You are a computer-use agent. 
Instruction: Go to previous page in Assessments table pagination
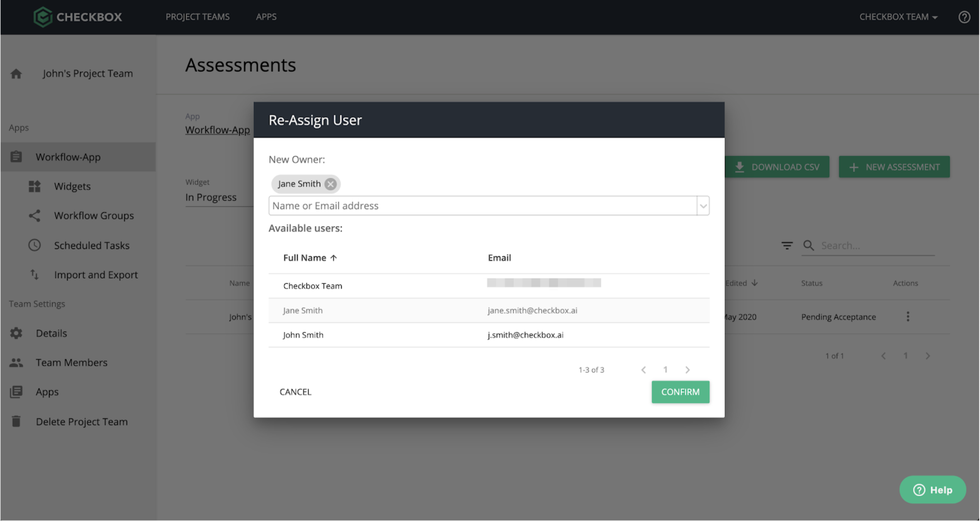click(884, 356)
